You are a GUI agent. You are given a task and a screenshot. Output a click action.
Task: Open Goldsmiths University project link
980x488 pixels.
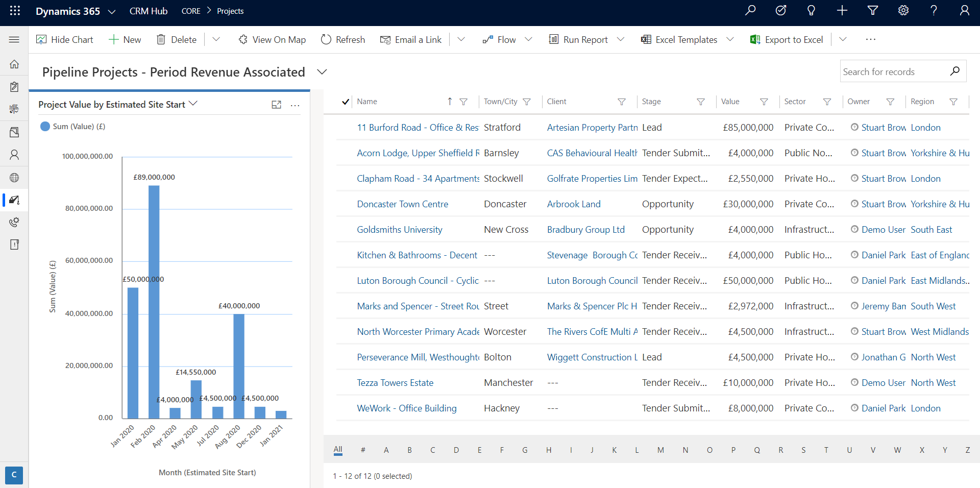pos(400,230)
